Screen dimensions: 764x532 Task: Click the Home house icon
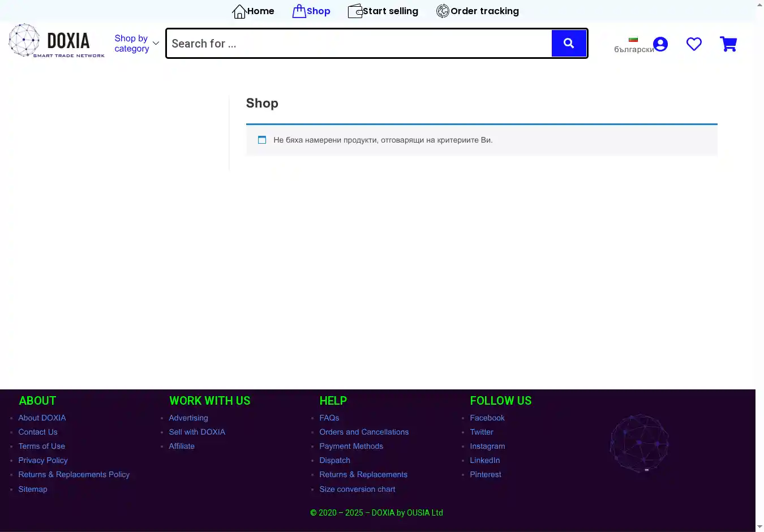coord(239,11)
